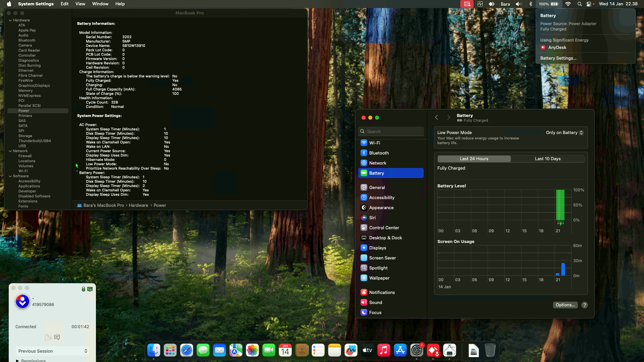Open Wi-Fi settings in sidebar

pos(374,143)
